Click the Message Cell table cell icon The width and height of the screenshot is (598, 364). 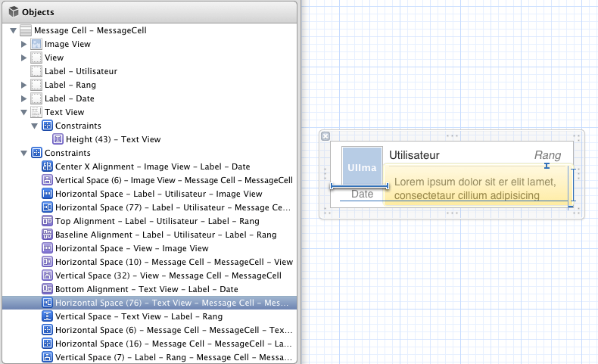(26, 30)
